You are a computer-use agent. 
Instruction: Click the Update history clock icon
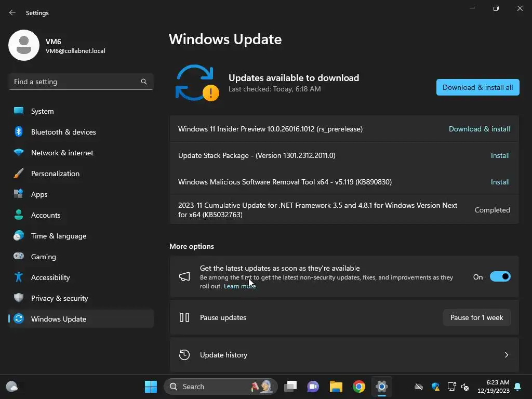(x=184, y=355)
